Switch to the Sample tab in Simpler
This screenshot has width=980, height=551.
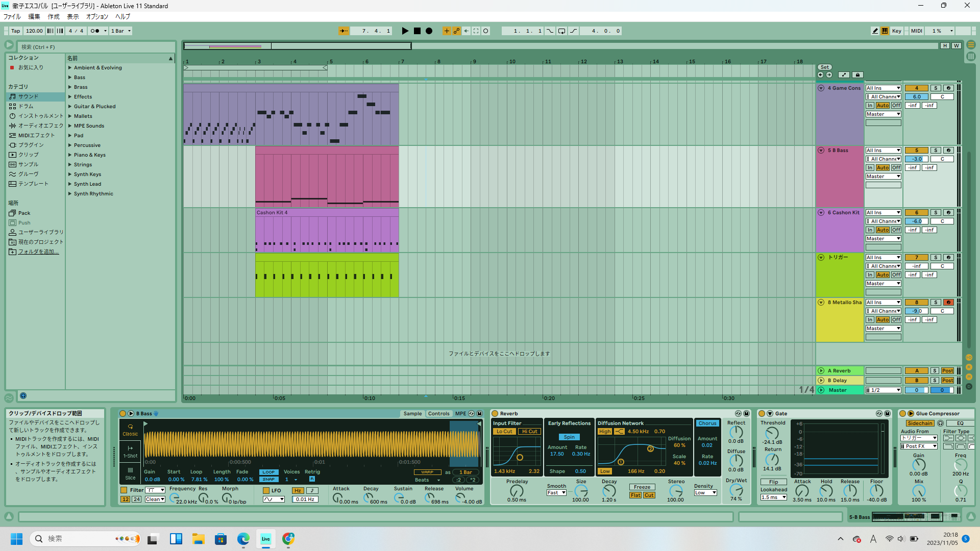(x=412, y=414)
